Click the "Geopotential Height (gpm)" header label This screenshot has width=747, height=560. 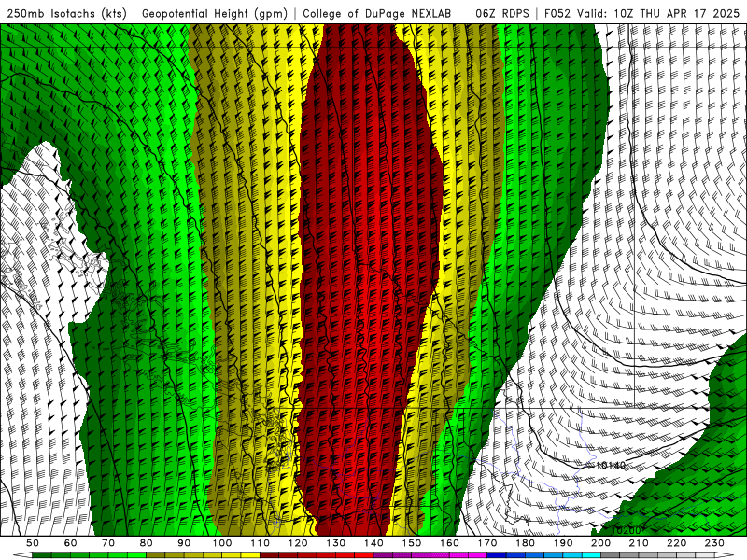(x=215, y=13)
